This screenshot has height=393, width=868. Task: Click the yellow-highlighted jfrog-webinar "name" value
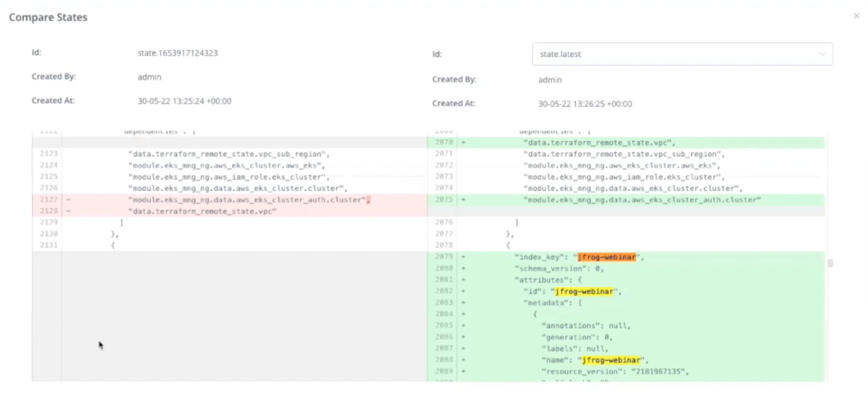coord(611,360)
